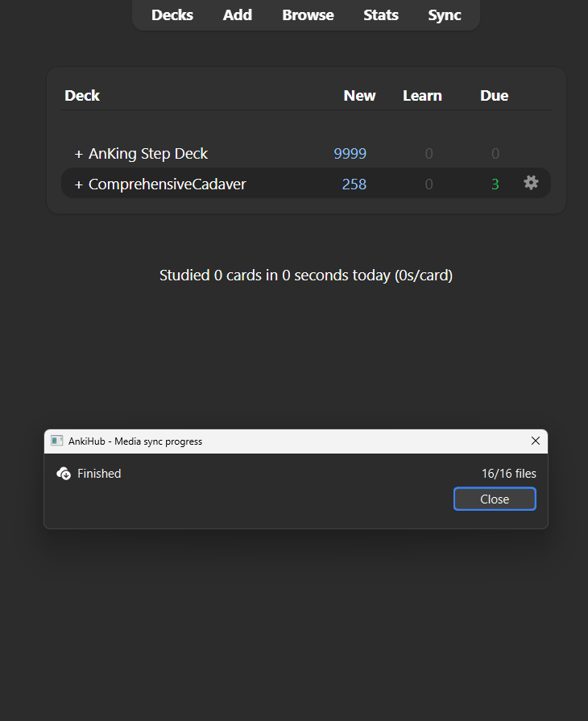Open the Stats page
The height and width of the screenshot is (721, 588).
pyautogui.click(x=381, y=15)
